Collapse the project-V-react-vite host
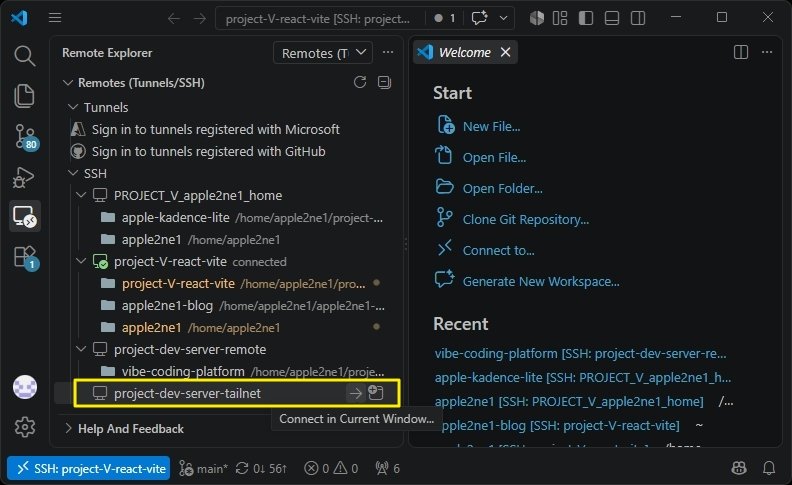 pyautogui.click(x=81, y=261)
